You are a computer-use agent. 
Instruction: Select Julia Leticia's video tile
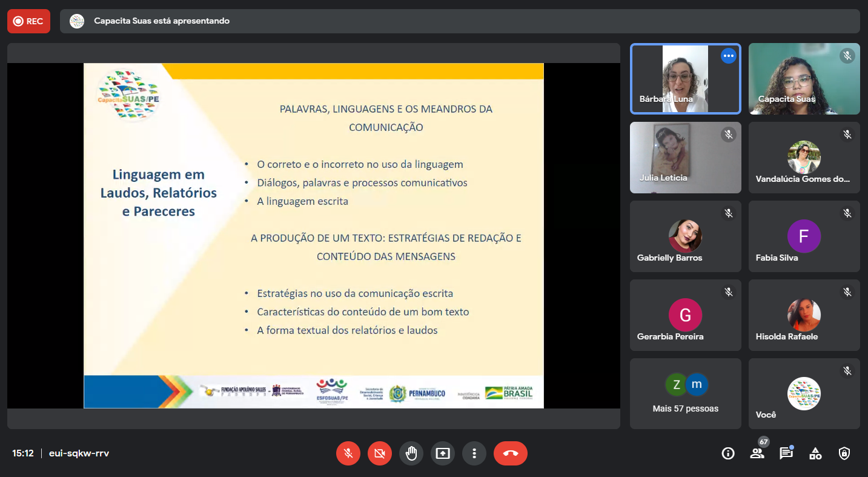tap(685, 158)
